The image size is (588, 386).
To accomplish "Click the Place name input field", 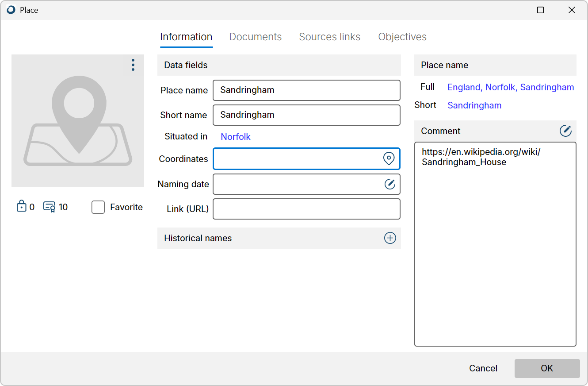I will [x=306, y=90].
